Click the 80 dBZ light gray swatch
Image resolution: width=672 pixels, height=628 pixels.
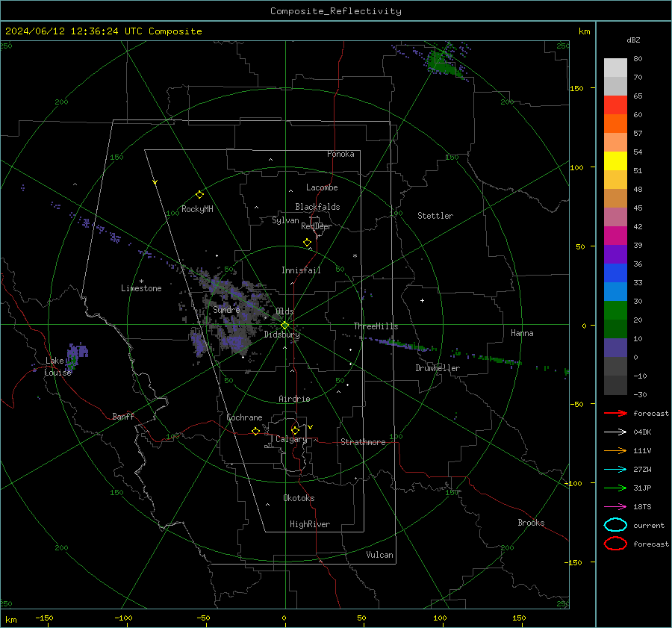click(615, 67)
